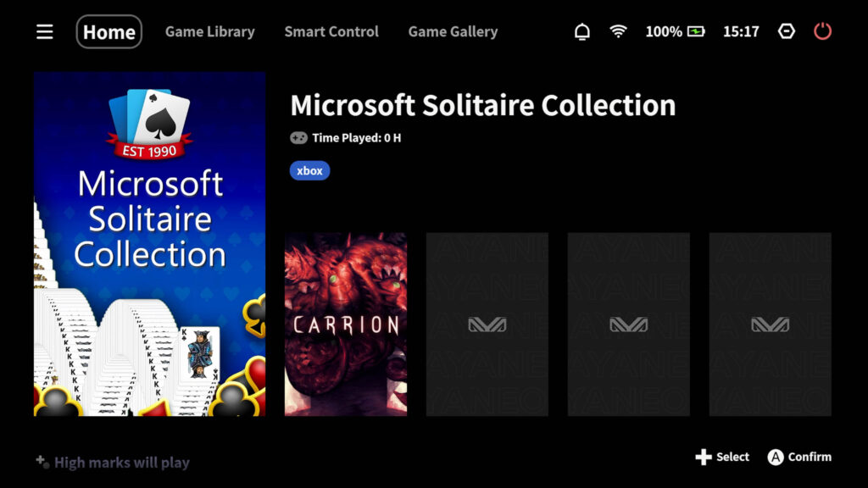Click the 100% battery percentage
Screen dimensions: 868x488
coord(664,31)
